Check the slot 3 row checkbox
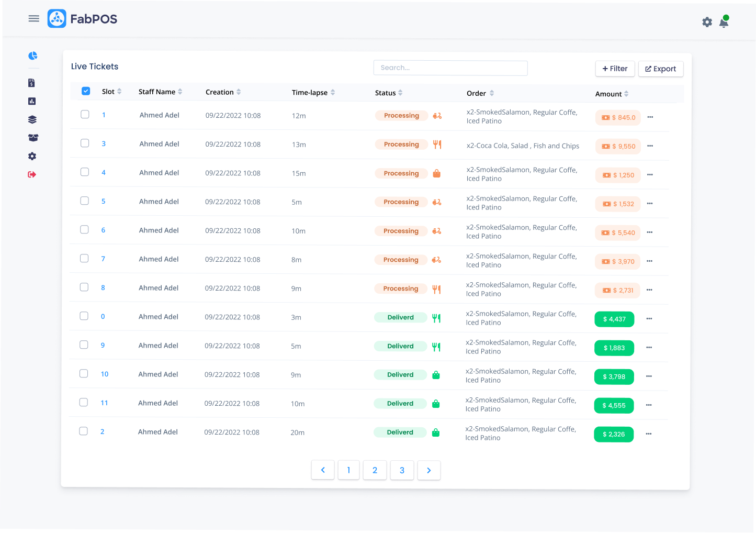756x533 pixels. point(85,143)
